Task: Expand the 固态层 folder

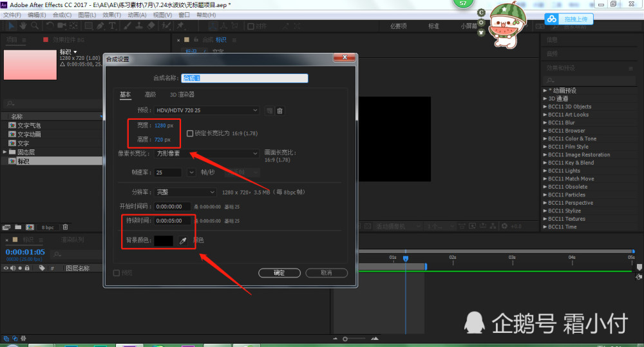Action: pos(5,152)
